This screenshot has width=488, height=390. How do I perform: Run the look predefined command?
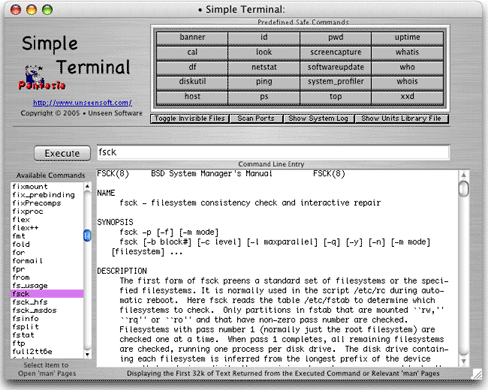264,53
